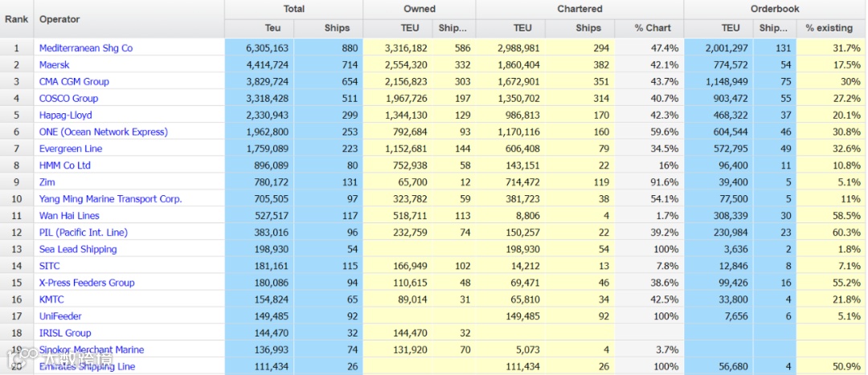The width and height of the screenshot is (868, 375).
Task: Open the Evergreen Line link
Action: [71, 149]
